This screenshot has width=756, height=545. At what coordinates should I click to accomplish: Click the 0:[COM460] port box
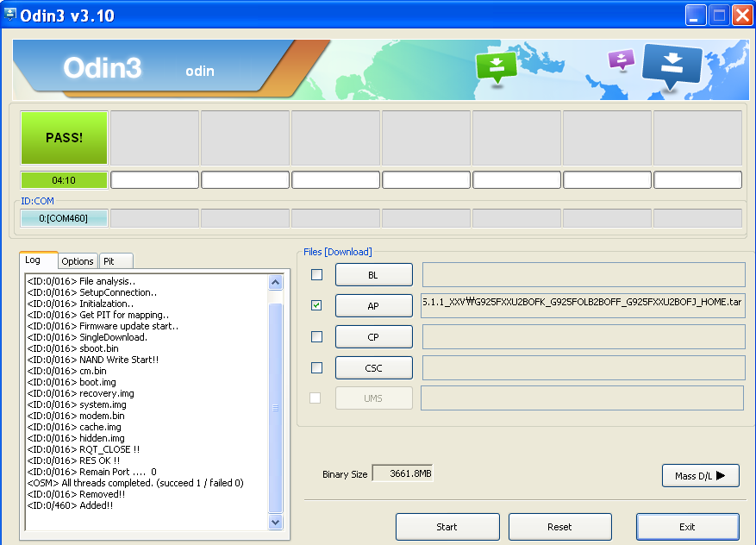64,218
